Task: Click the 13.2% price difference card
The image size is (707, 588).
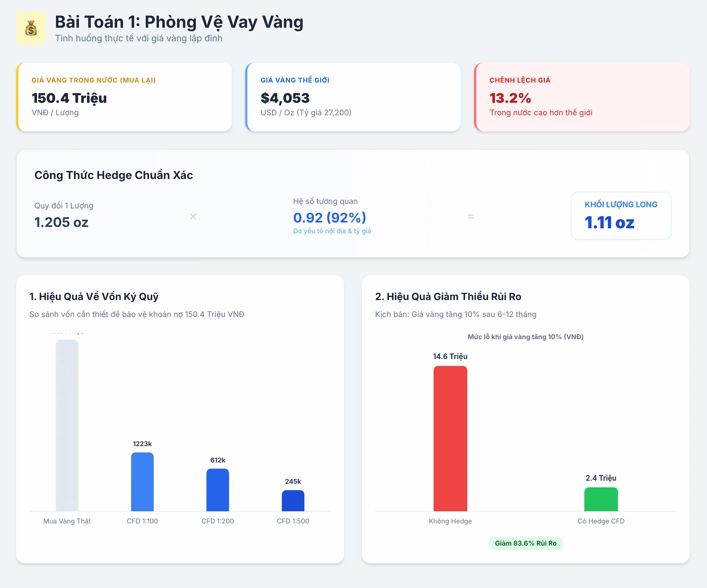Action: 582,97
